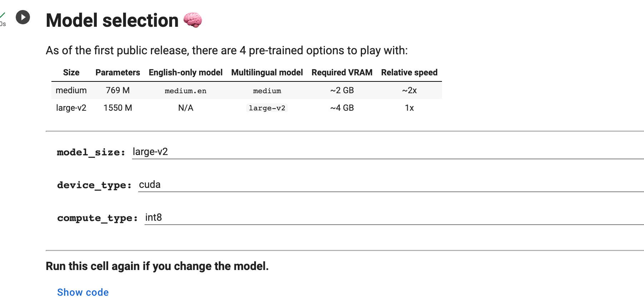This screenshot has height=300, width=644.
Task: Click the Model selection heading
Action: [x=112, y=20]
